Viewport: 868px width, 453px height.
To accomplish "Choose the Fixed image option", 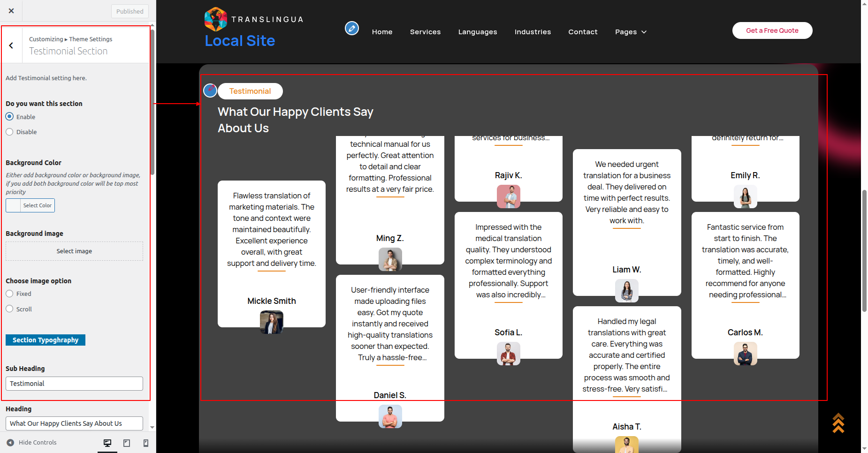I will 10,294.
